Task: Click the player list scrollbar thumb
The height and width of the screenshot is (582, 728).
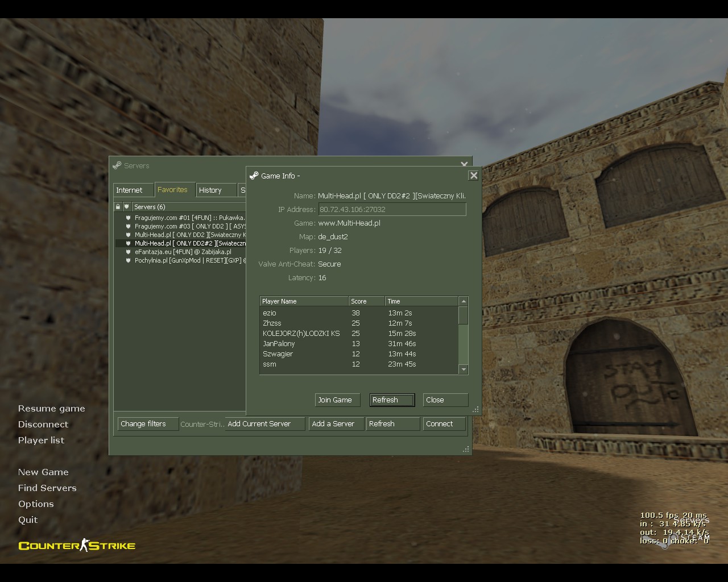Action: click(x=464, y=315)
